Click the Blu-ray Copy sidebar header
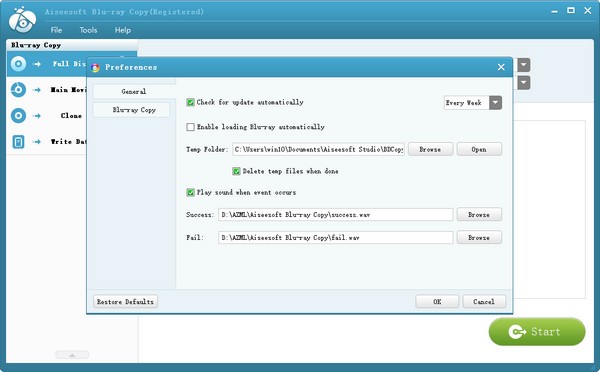The height and width of the screenshot is (372, 600). point(72,45)
